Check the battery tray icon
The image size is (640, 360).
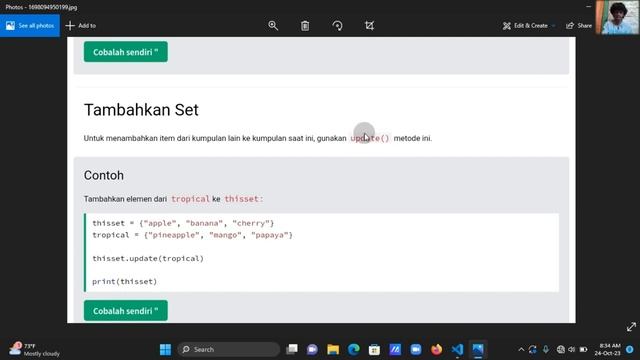click(583, 349)
